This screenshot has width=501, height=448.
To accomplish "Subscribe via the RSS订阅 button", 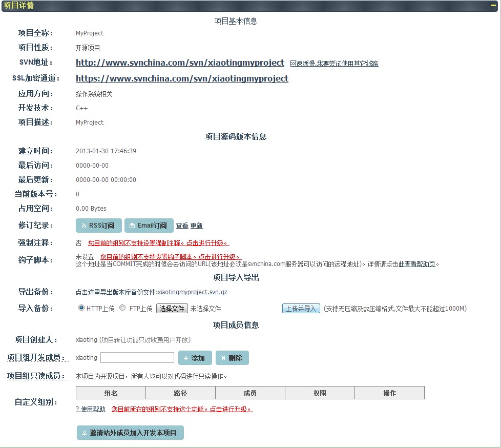I will click(x=99, y=226).
